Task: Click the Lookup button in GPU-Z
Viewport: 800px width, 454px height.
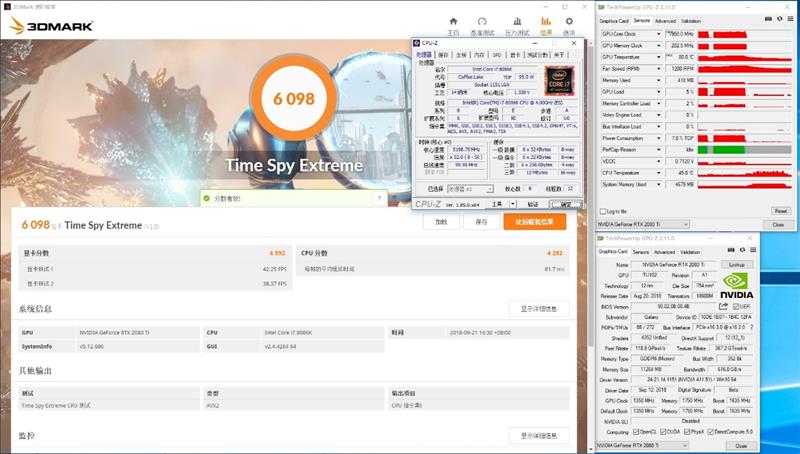Action: point(737,265)
